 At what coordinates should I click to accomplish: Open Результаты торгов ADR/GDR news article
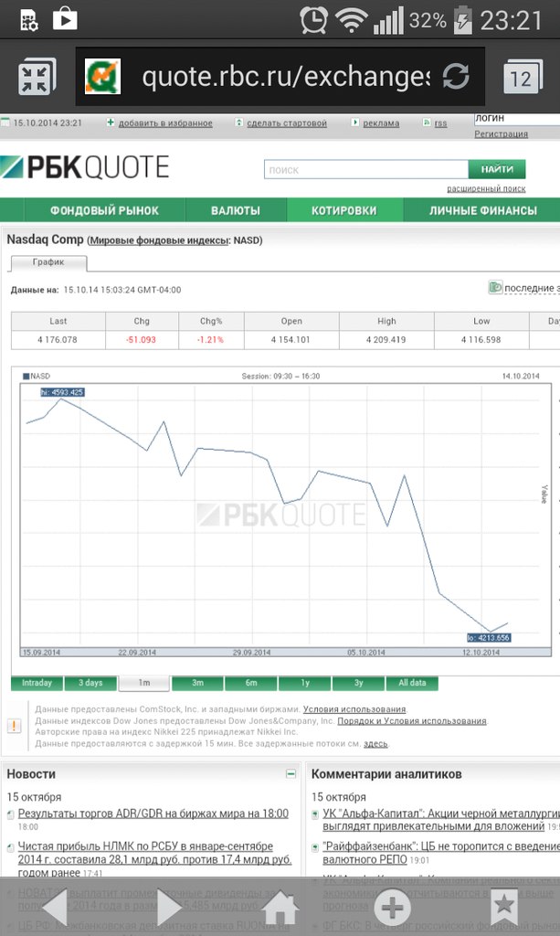(153, 813)
